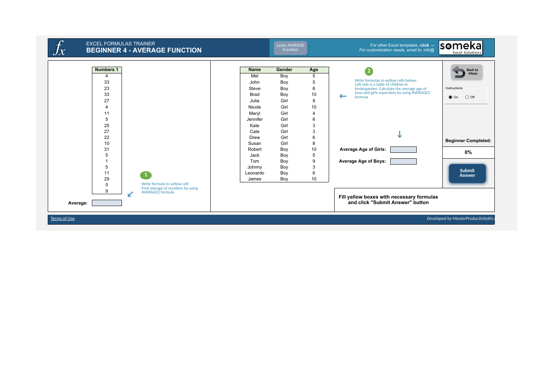Open the Terms of Use link
554x392 pixels.
[63, 219]
